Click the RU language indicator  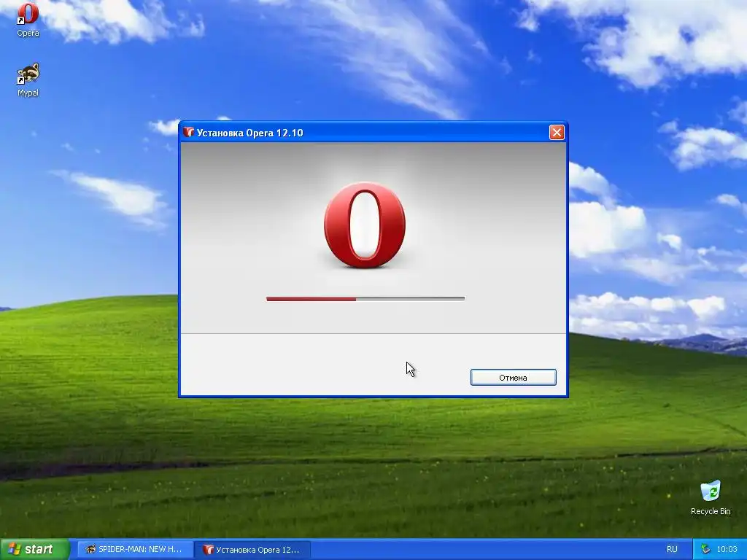672,550
